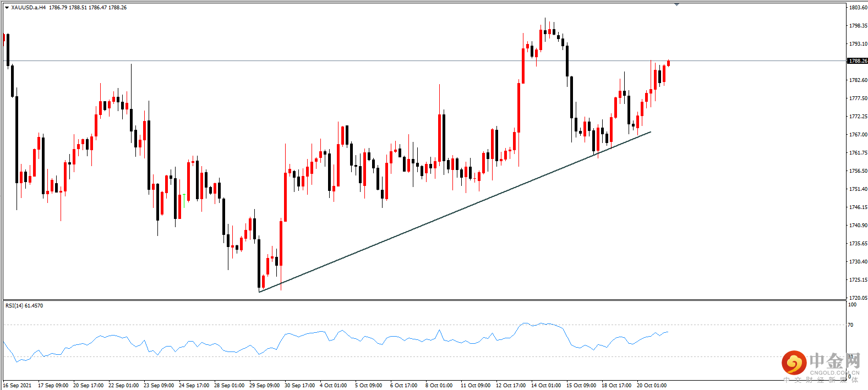
Task: Click time axis label 24 Sep 17:00
Action: pyautogui.click(x=194, y=386)
